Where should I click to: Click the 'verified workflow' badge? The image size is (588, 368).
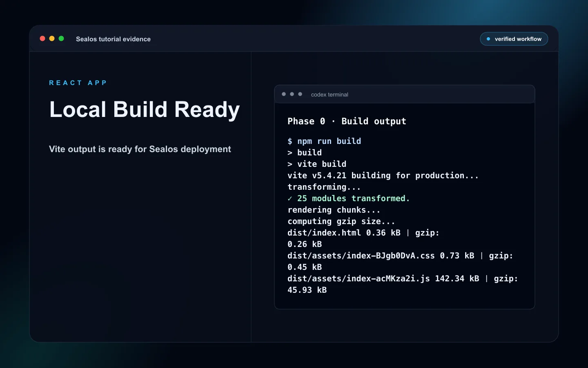514,39
